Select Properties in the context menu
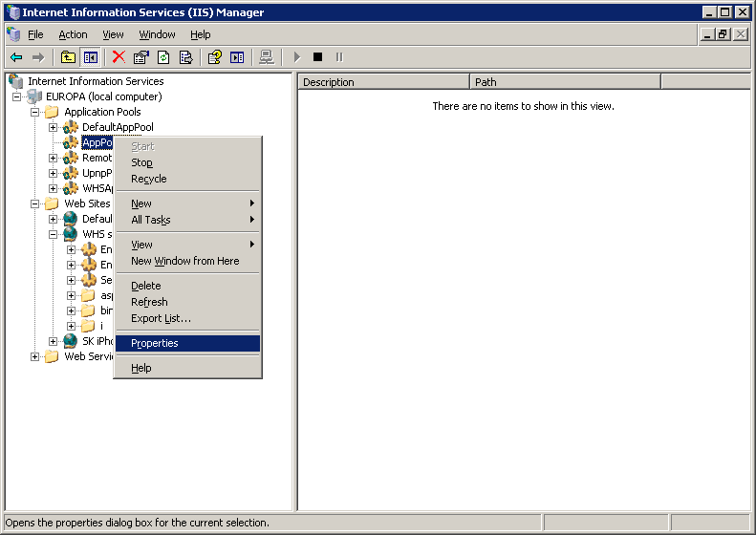756x535 pixels. [x=188, y=343]
